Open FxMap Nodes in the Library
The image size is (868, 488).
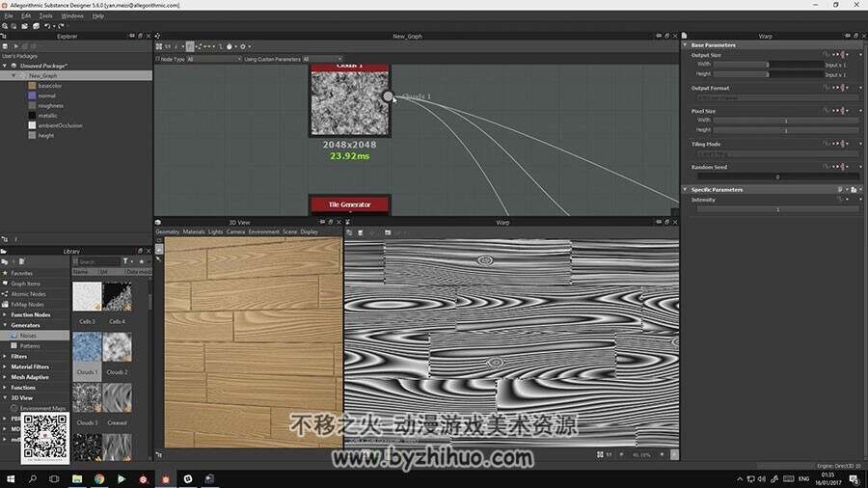(27, 305)
